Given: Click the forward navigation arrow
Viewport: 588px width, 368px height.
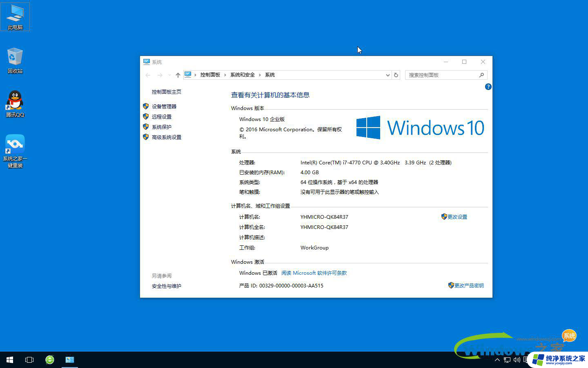Looking at the screenshot, I should tap(160, 75).
